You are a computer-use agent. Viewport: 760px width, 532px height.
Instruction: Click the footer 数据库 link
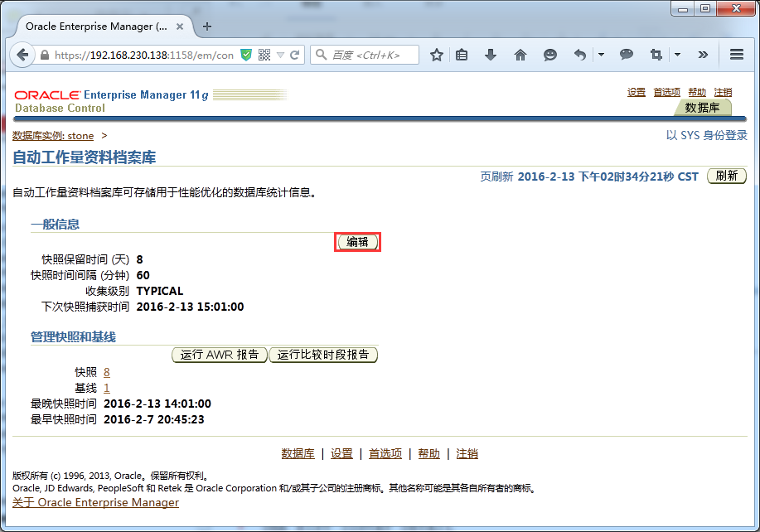(x=298, y=453)
